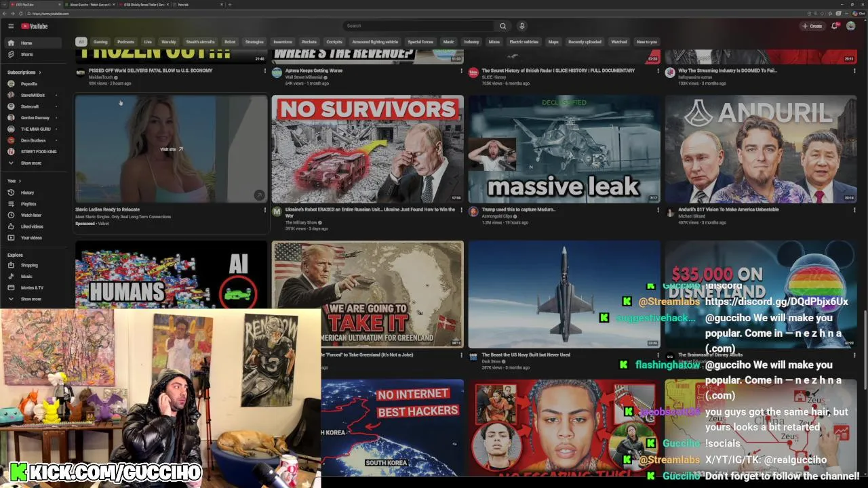Click the SLICE History channel avatar
868x488 pixels.
pos(473,73)
